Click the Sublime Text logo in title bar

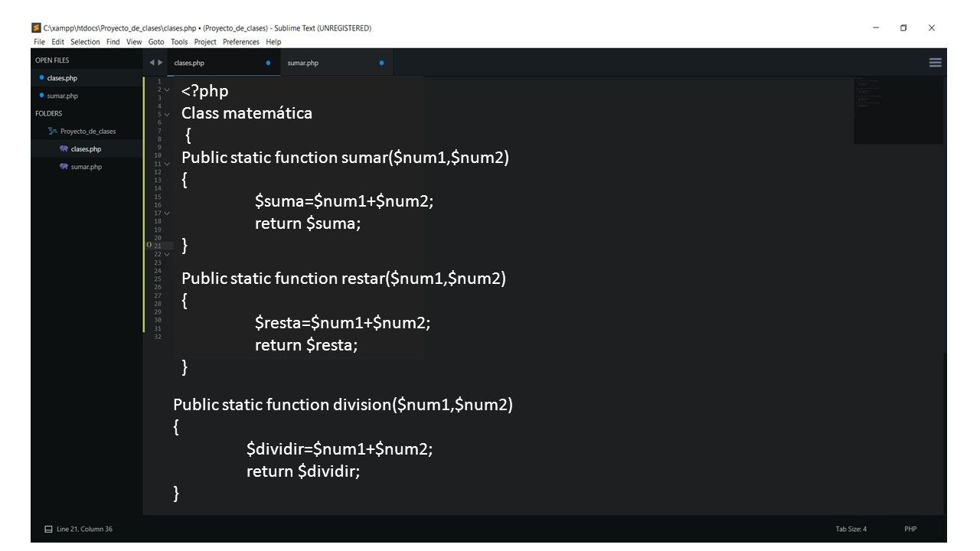coord(36,28)
